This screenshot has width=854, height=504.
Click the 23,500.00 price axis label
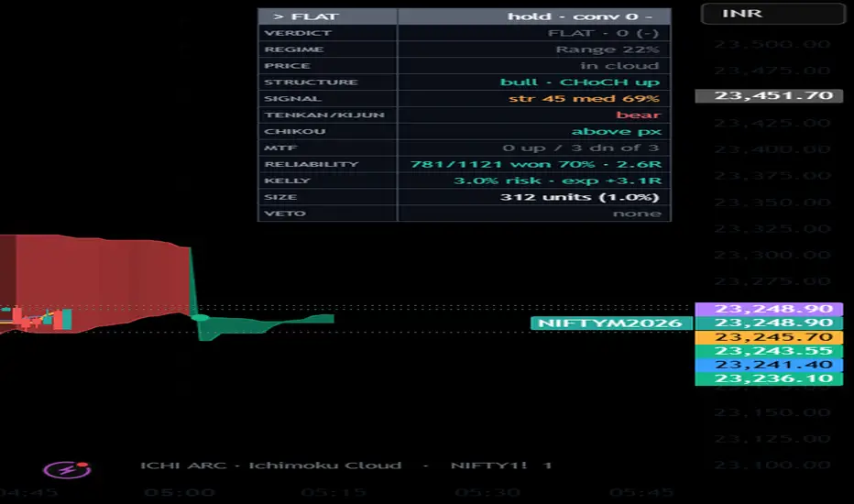coord(772,44)
